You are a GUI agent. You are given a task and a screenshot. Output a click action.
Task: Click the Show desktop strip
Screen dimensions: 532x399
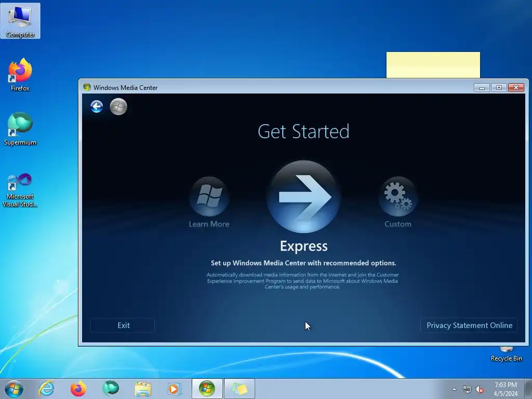(x=528, y=389)
